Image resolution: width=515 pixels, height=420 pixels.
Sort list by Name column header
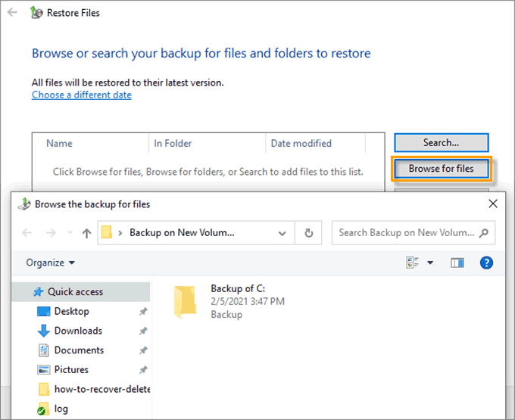(x=59, y=143)
